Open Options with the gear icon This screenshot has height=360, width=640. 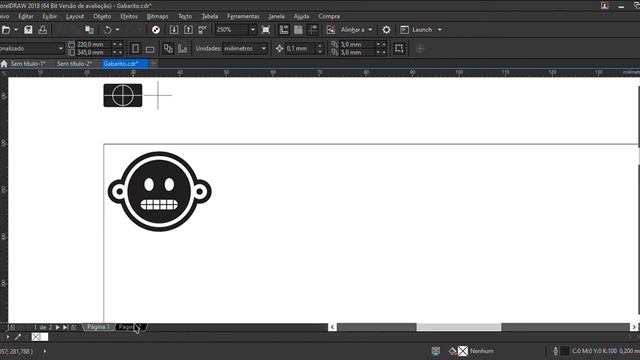pyautogui.click(x=386, y=30)
